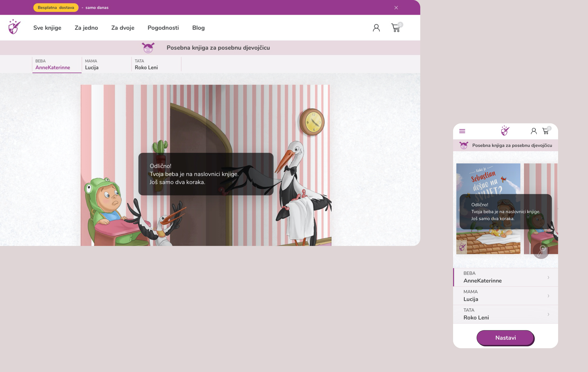Close the free delivery banner
Image resolution: width=588 pixels, height=372 pixels.
coord(396,8)
